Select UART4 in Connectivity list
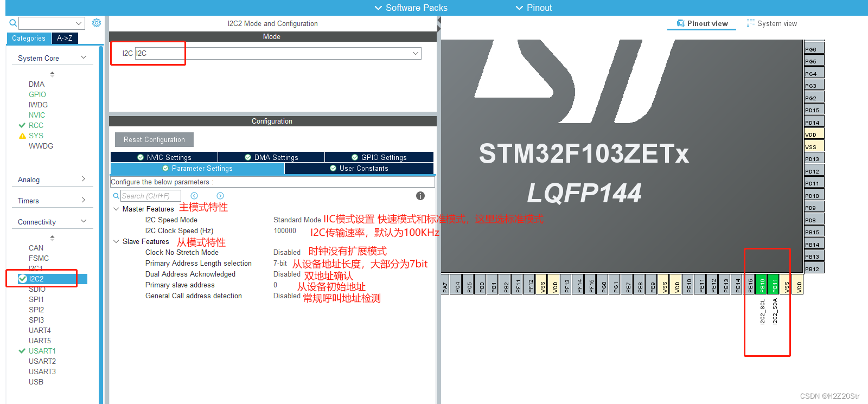Image resolution: width=868 pixels, height=404 pixels. pos(40,330)
